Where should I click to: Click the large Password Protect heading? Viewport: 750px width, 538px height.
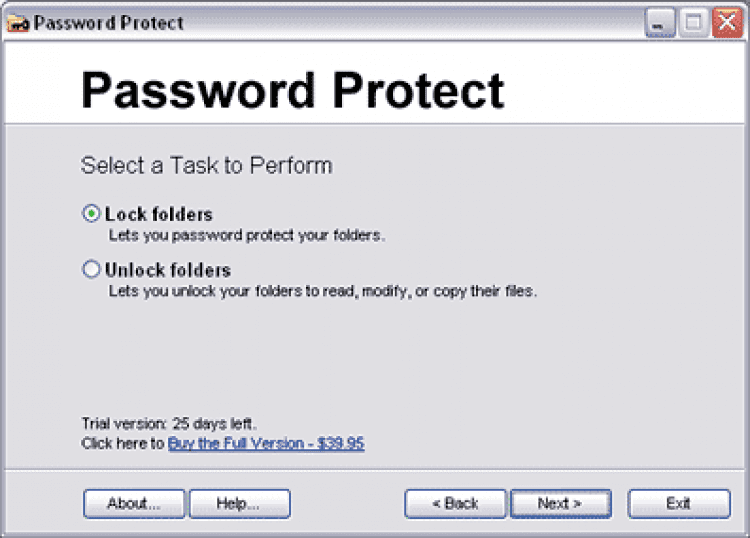click(292, 90)
